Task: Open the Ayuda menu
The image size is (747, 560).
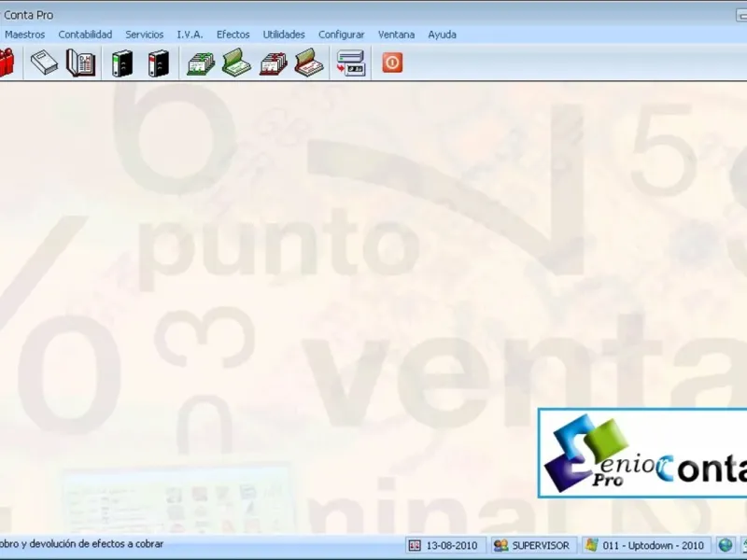Action: point(442,35)
